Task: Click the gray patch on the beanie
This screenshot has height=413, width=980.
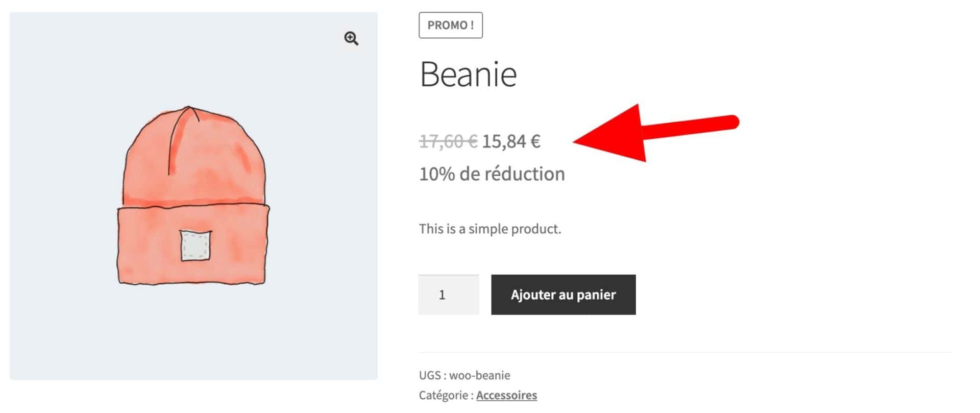Action: pos(195,246)
